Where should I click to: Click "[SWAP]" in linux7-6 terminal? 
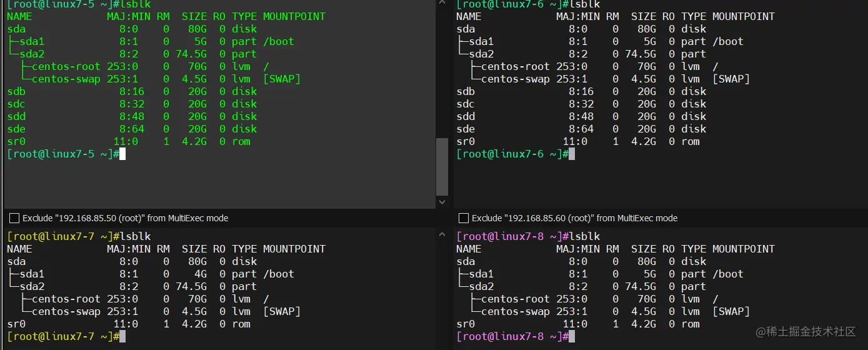pos(731,79)
